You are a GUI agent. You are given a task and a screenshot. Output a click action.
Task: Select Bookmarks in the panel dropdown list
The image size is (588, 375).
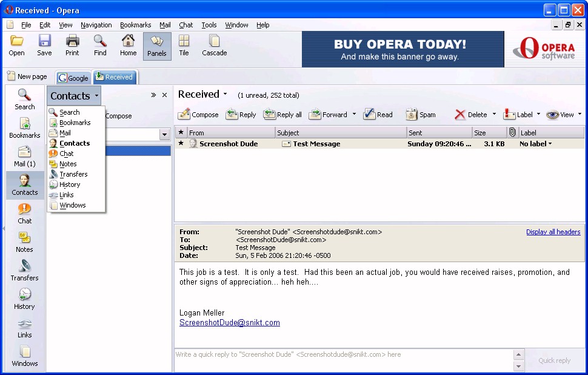point(75,123)
